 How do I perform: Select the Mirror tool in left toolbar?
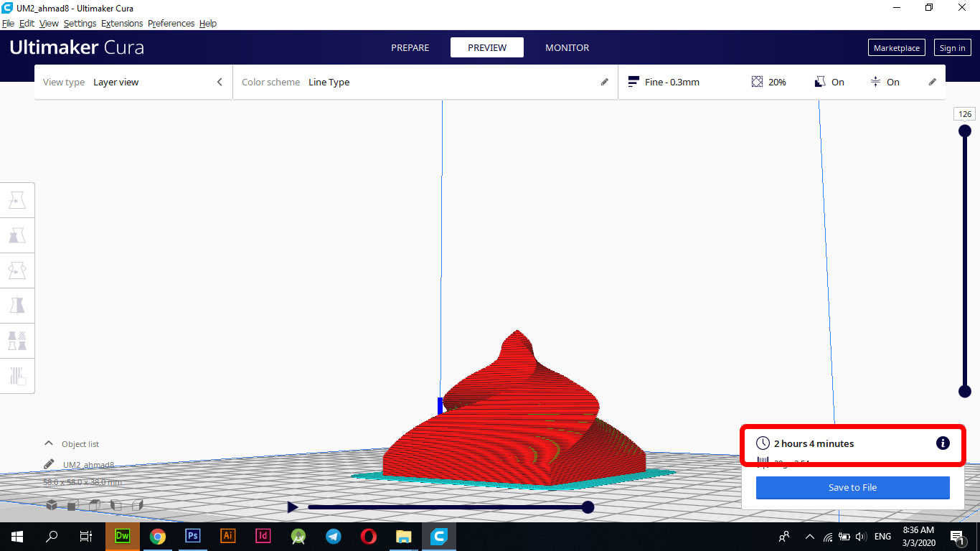[17, 306]
